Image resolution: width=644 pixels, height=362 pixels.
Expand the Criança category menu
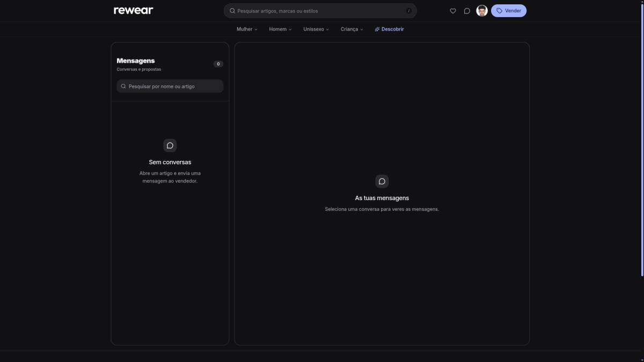(352, 29)
